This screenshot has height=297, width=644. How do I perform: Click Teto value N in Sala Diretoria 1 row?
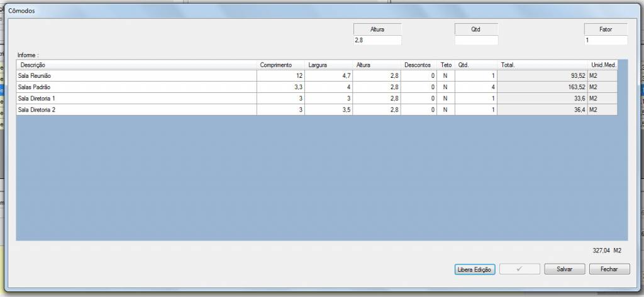click(446, 99)
